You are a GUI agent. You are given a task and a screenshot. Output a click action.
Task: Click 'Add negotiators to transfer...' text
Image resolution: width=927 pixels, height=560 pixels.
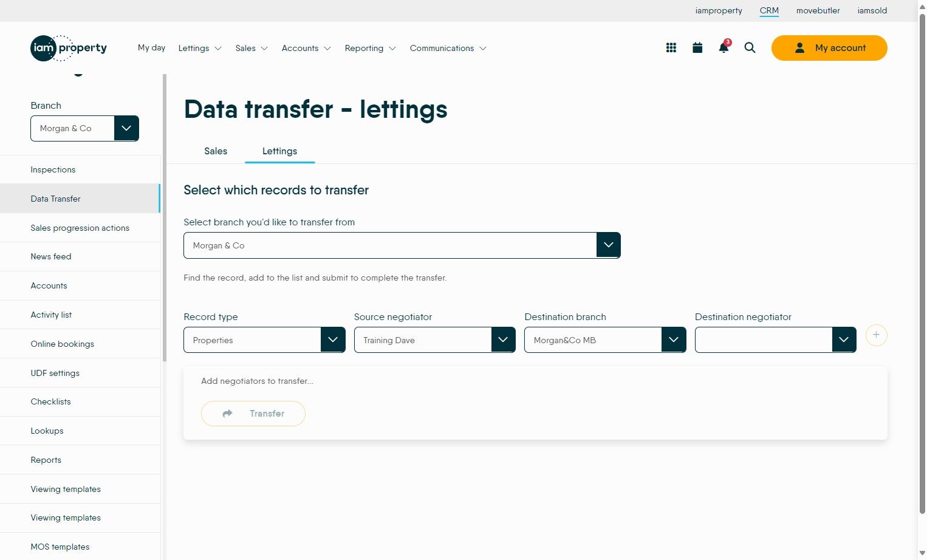pos(257,381)
